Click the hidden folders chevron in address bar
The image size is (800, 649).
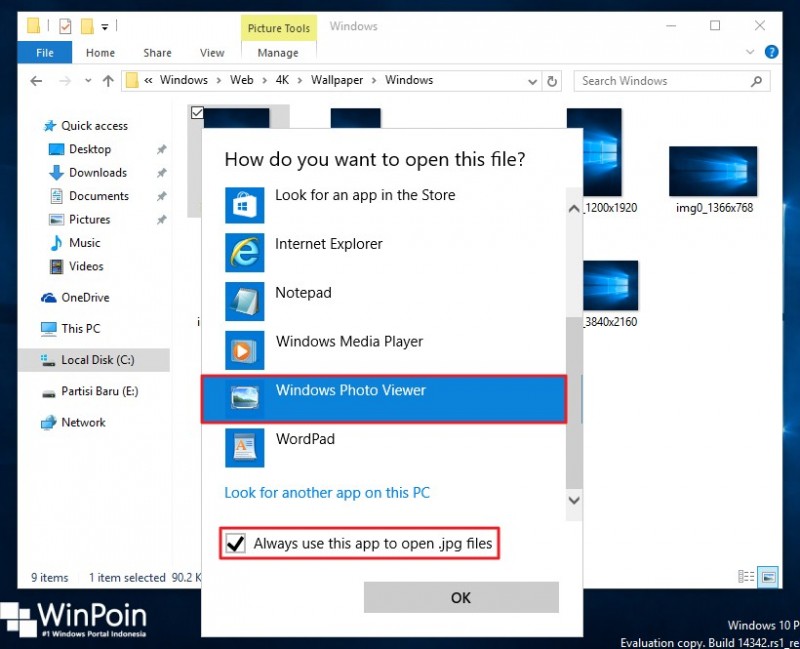148,80
